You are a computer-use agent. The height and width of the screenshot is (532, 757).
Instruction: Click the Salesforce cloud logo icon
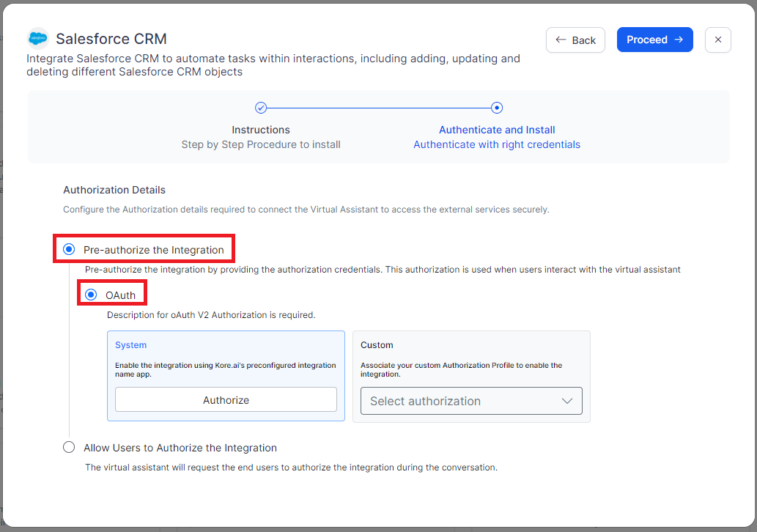[37, 39]
